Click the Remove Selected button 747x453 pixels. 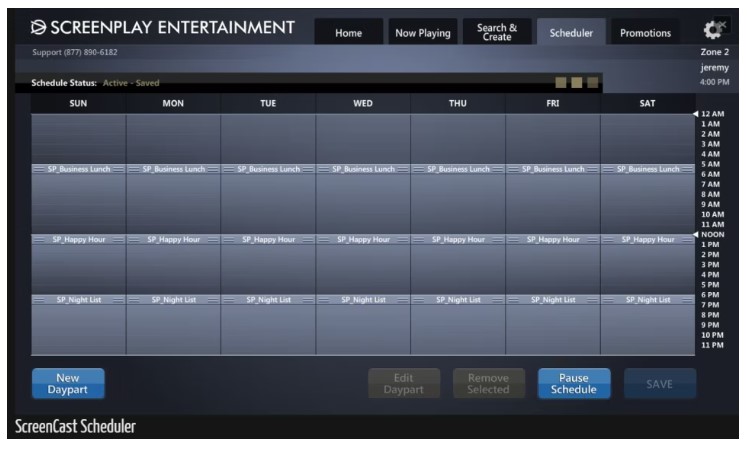click(488, 383)
